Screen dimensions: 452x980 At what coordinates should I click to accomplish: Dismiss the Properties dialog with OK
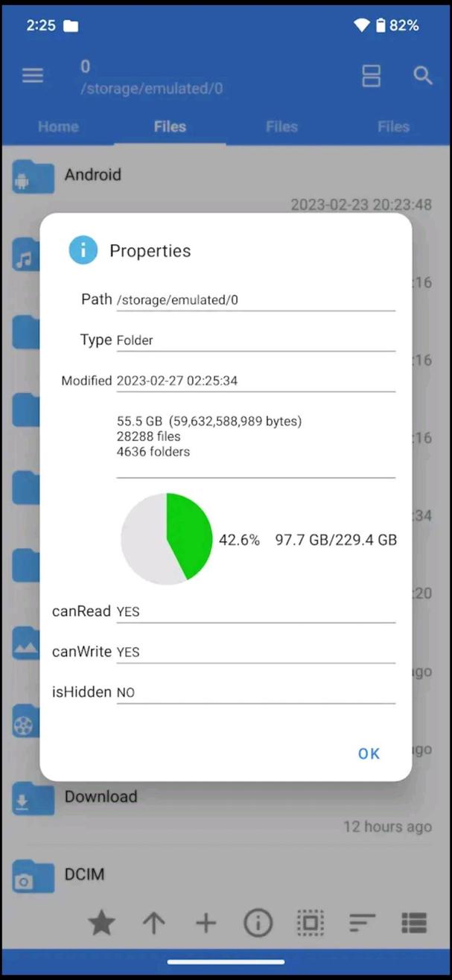click(x=369, y=754)
